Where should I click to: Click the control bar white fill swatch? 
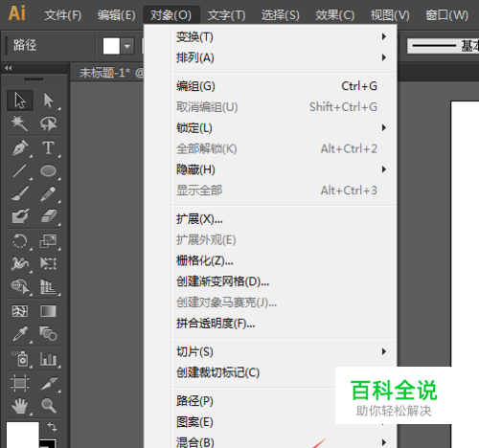(111, 46)
